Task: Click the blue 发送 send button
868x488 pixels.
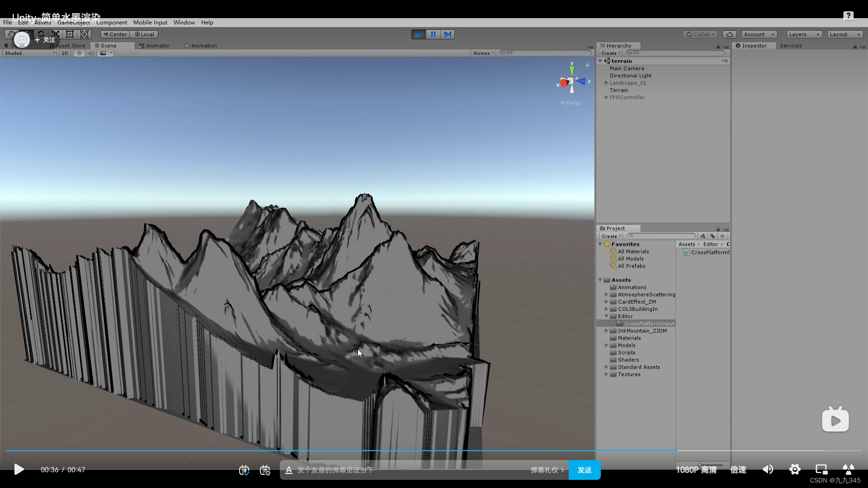Action: point(584,470)
